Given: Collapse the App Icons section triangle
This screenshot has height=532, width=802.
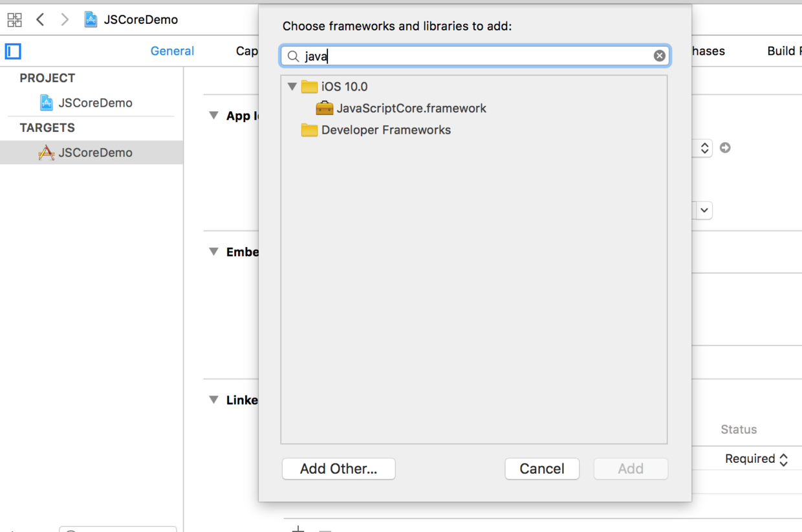Looking at the screenshot, I should (213, 116).
